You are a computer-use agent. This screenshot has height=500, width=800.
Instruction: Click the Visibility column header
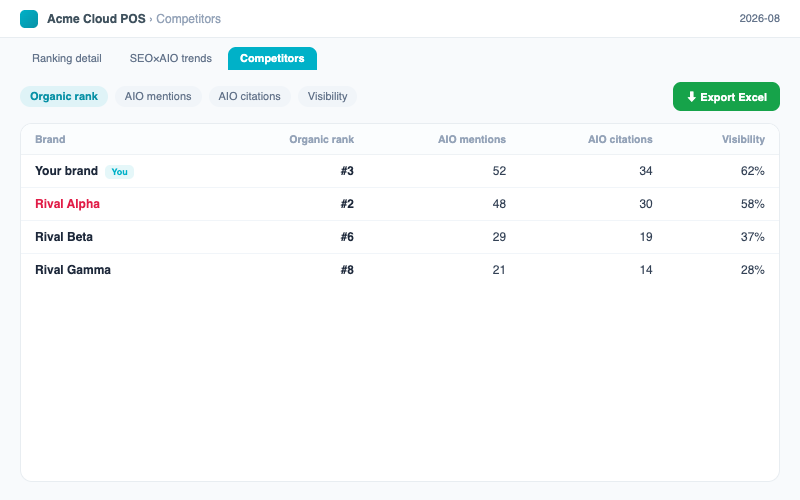tap(743, 139)
